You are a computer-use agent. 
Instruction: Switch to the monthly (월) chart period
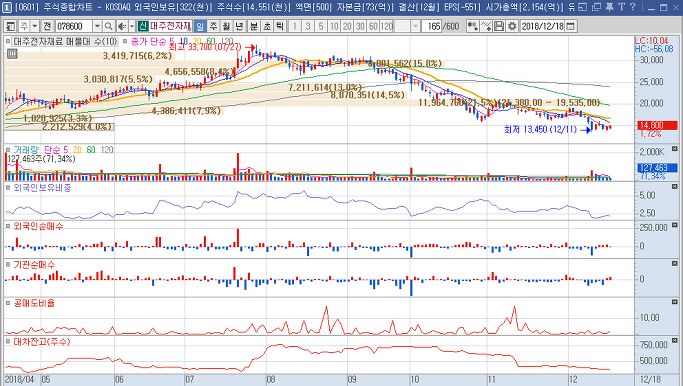[226, 27]
